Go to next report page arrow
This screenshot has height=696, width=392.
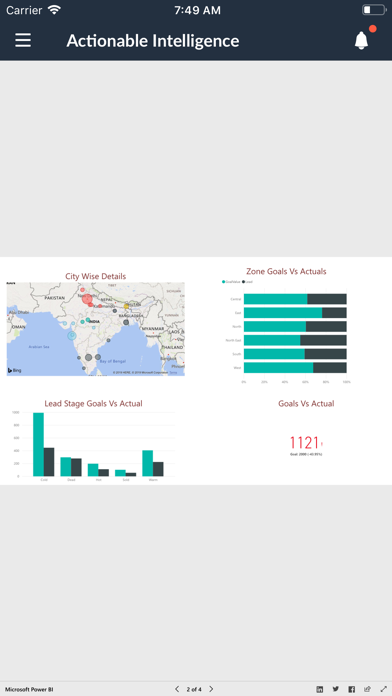click(211, 689)
